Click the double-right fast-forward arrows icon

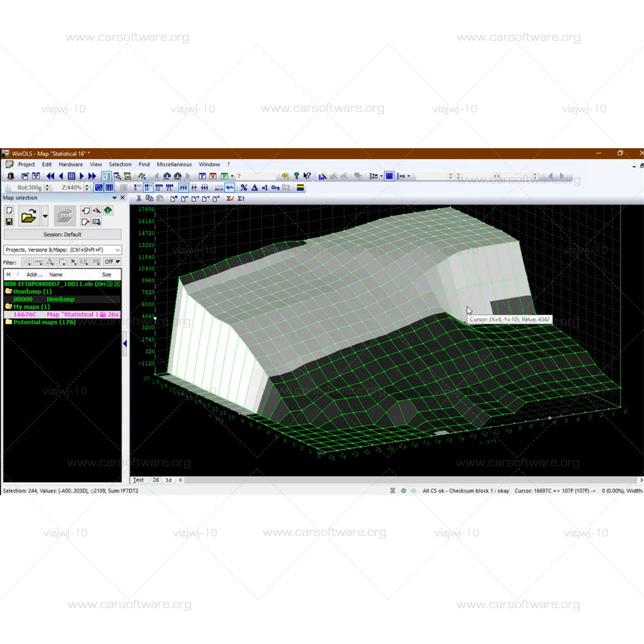[x=92, y=176]
